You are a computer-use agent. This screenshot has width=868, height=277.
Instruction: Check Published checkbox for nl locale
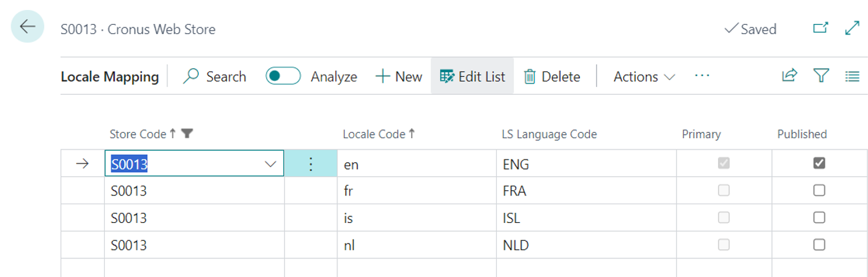click(819, 245)
